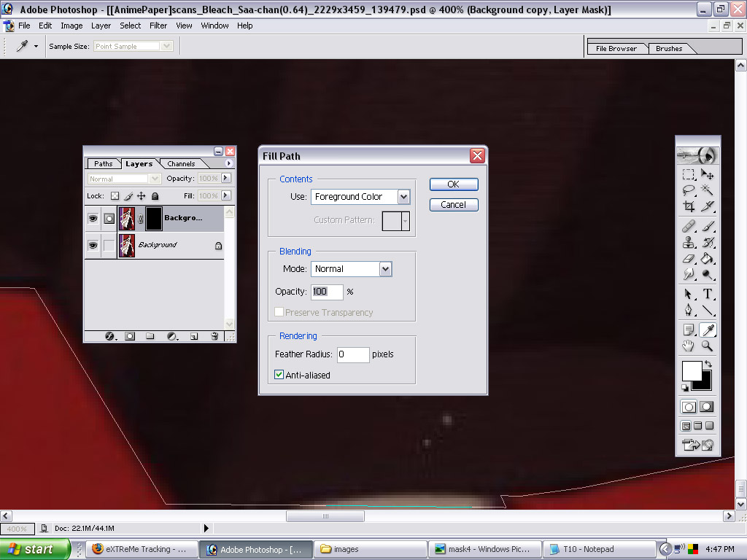Select the Pen tool

(x=689, y=311)
